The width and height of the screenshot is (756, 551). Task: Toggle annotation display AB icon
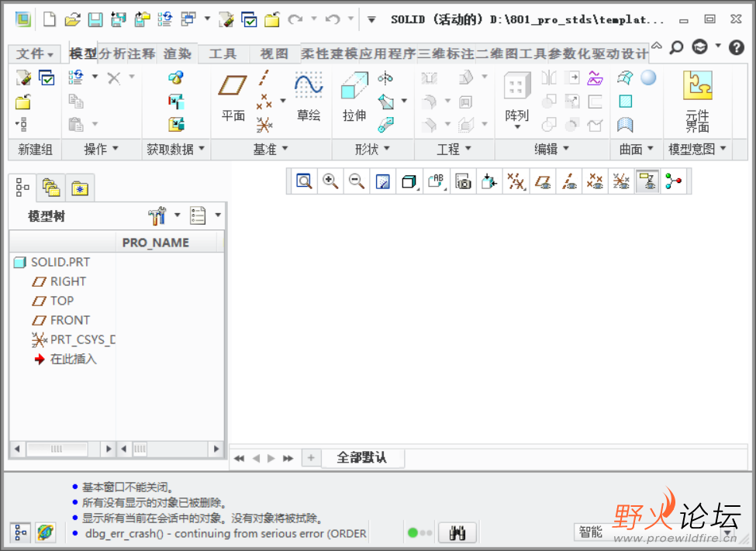pos(436,181)
